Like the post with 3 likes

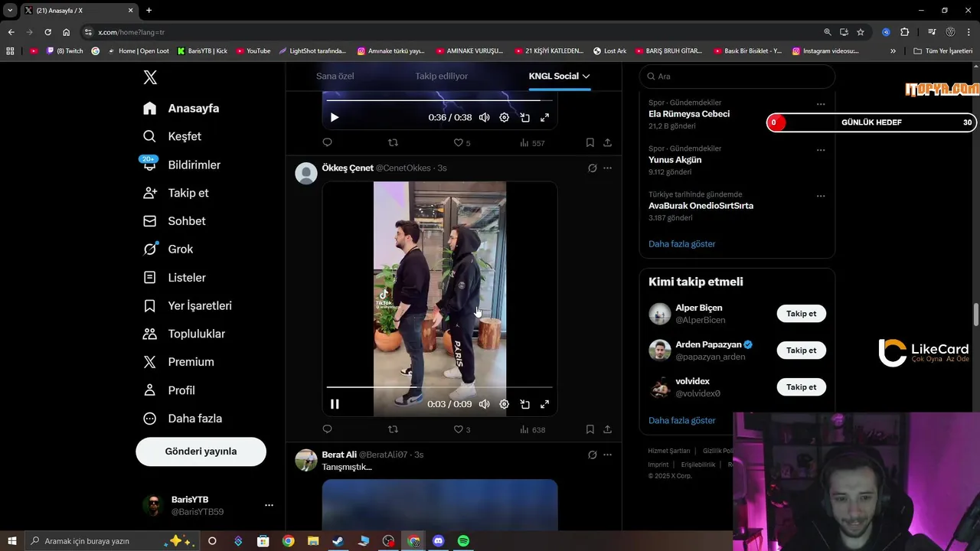462,429
